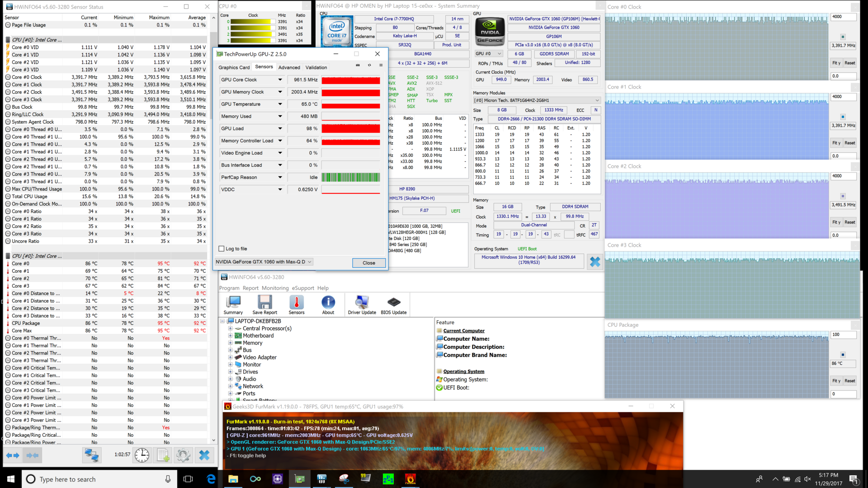
Task: Open the PerfCap Reason sensor dropdown
Action: (x=280, y=177)
